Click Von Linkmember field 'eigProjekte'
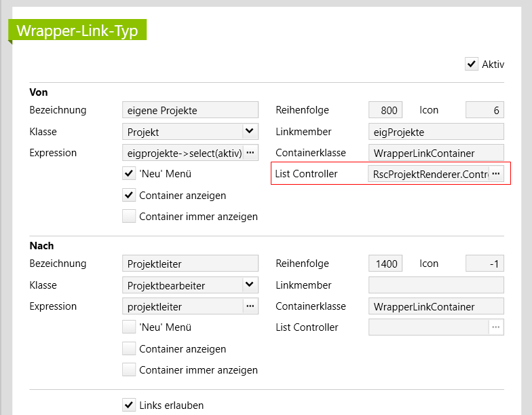The image size is (532, 415). click(x=436, y=132)
